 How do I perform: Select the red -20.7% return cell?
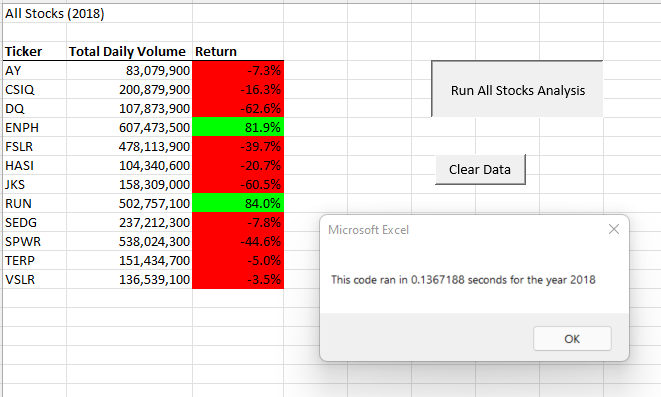[238, 165]
